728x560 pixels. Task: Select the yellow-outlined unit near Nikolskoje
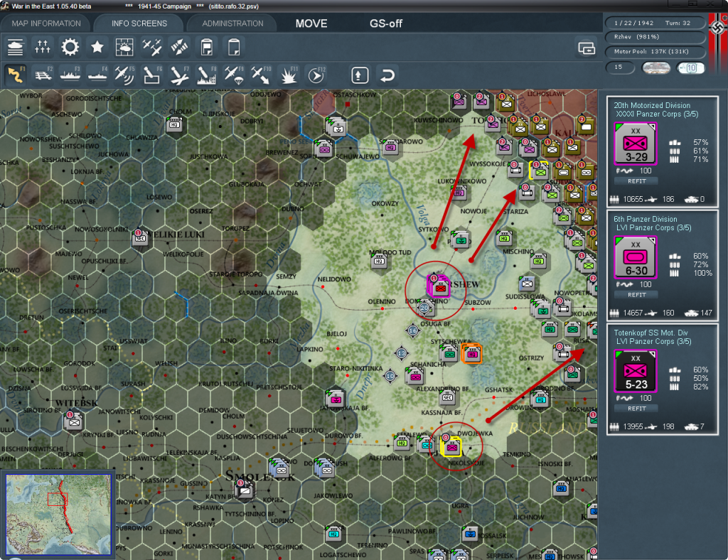click(450, 446)
